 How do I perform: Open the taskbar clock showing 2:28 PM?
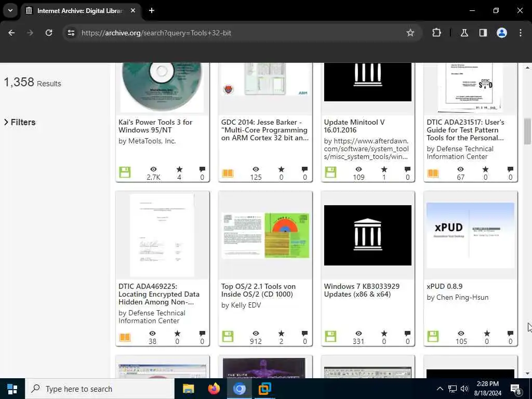tap(487, 389)
